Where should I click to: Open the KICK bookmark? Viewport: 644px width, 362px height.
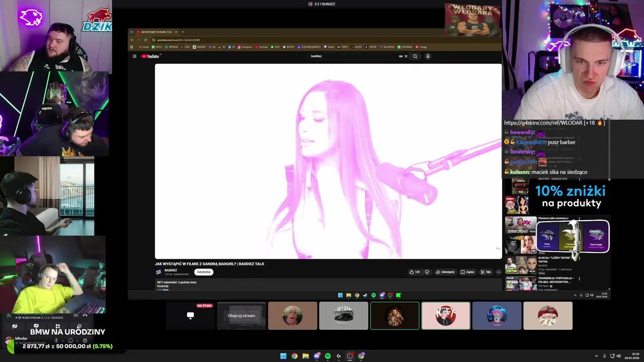[275, 47]
